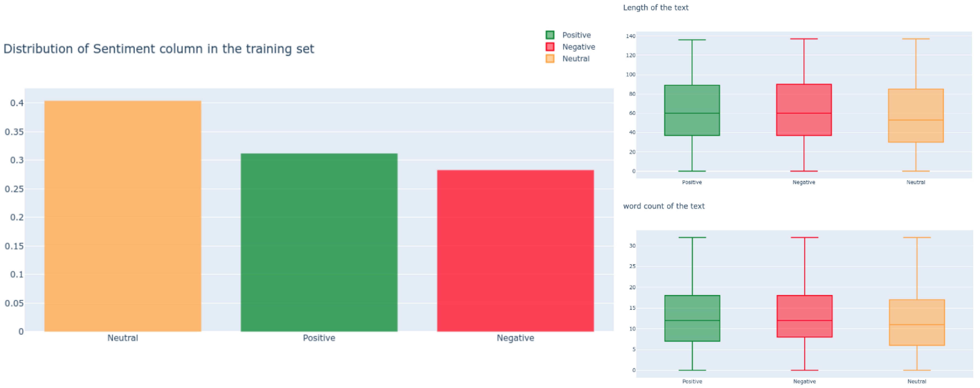The image size is (980, 388).
Task: Click the 'word count of the text' title
Action: click(x=663, y=206)
